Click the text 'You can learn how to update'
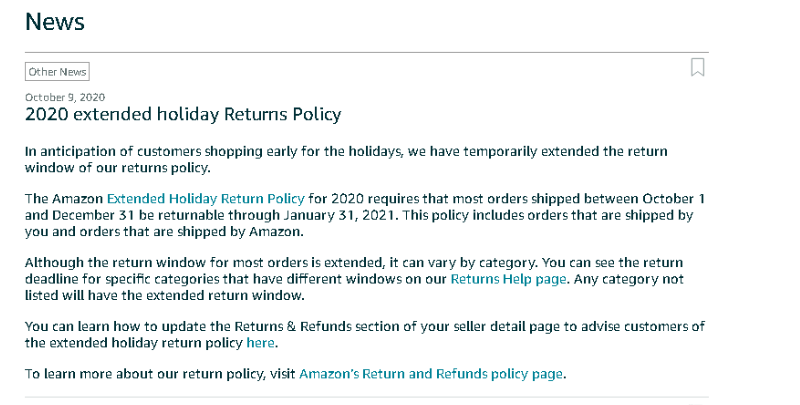This screenshot has width=800, height=405. (120, 326)
